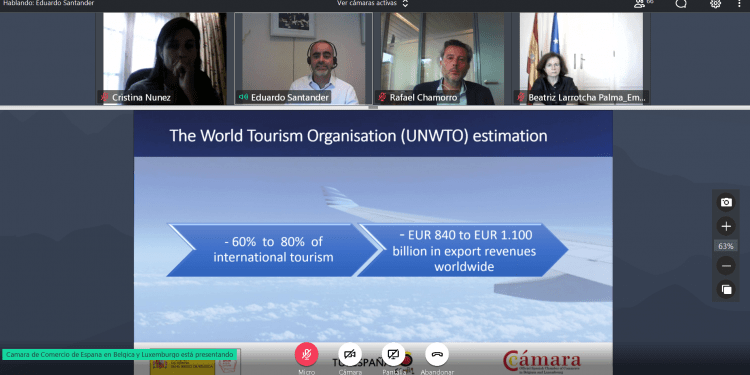750x375 pixels.
Task: Click the Abandonar hang-up button
Action: (x=437, y=354)
